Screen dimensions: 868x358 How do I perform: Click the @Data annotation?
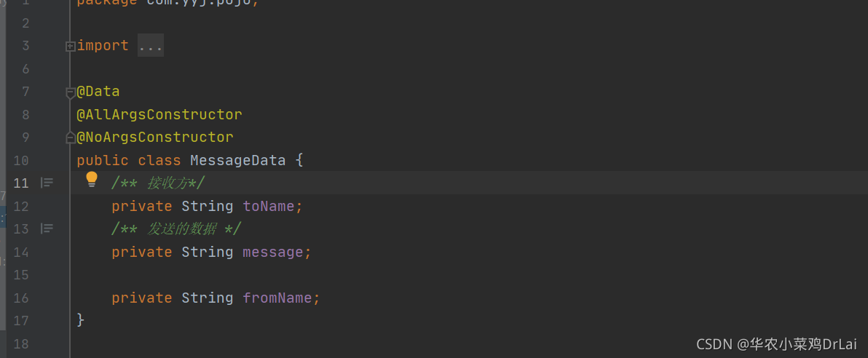coord(98,91)
